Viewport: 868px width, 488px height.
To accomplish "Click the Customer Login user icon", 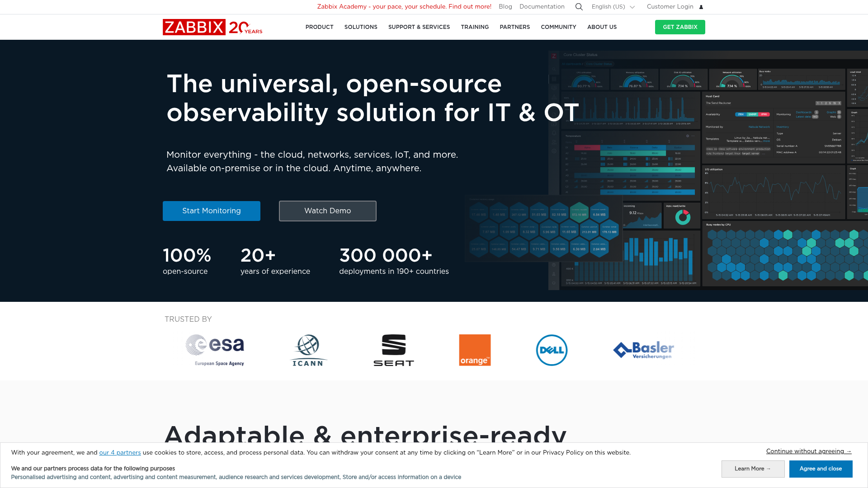I will click(x=701, y=7).
